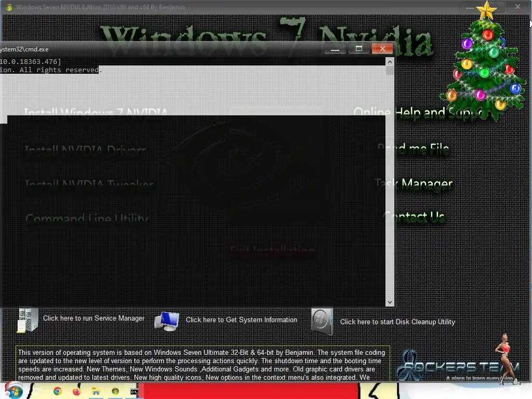The image size is (532, 399).
Task: Launch Google Chrome from taskbar
Action: point(58,391)
